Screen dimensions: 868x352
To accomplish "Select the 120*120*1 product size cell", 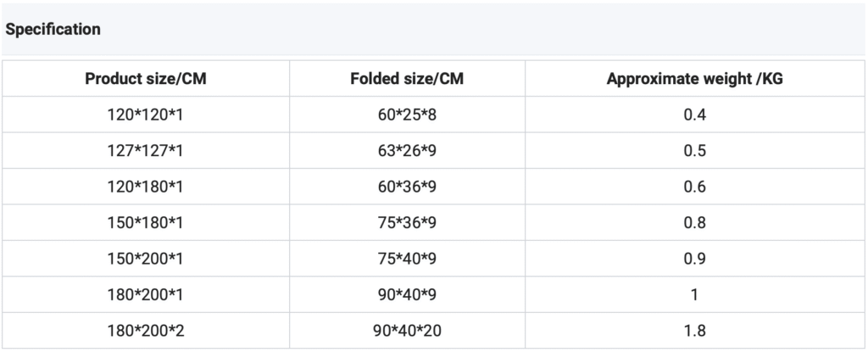I will click(146, 115).
